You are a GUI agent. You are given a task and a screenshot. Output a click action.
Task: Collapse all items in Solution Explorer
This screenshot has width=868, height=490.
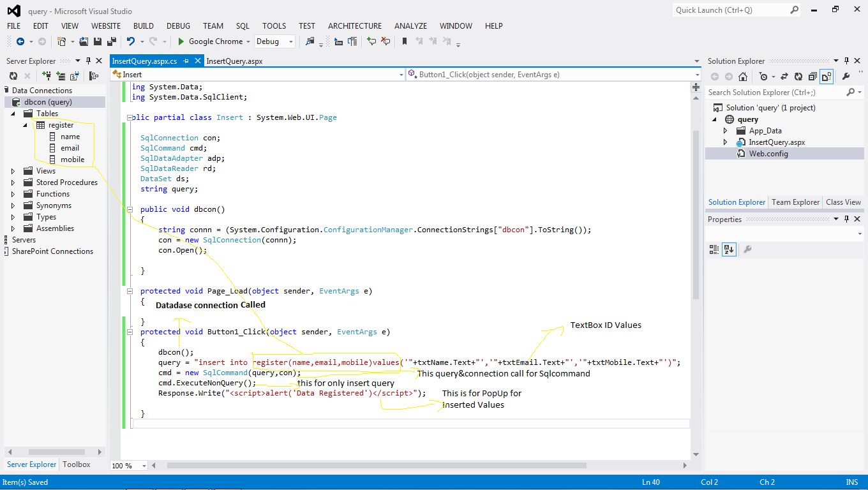(811, 76)
